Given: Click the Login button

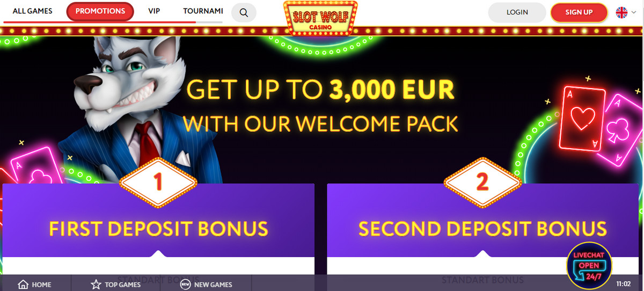Looking at the screenshot, I should (x=517, y=12).
